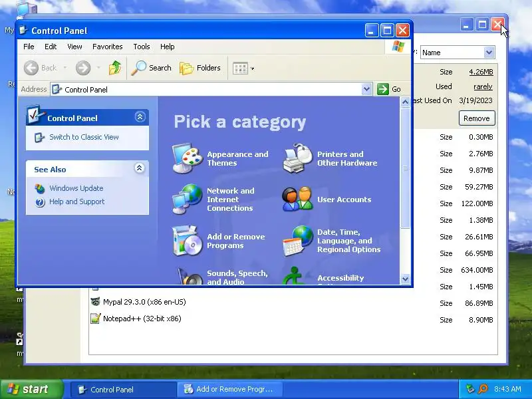Screen dimensions: 532x399
Task: Click scroll-up arrow in Control Panel window
Action: pos(405,102)
